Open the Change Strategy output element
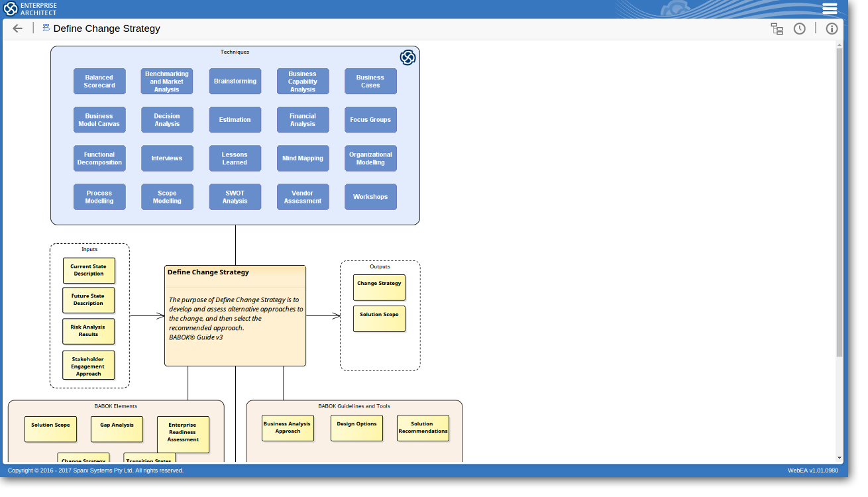 379,288
